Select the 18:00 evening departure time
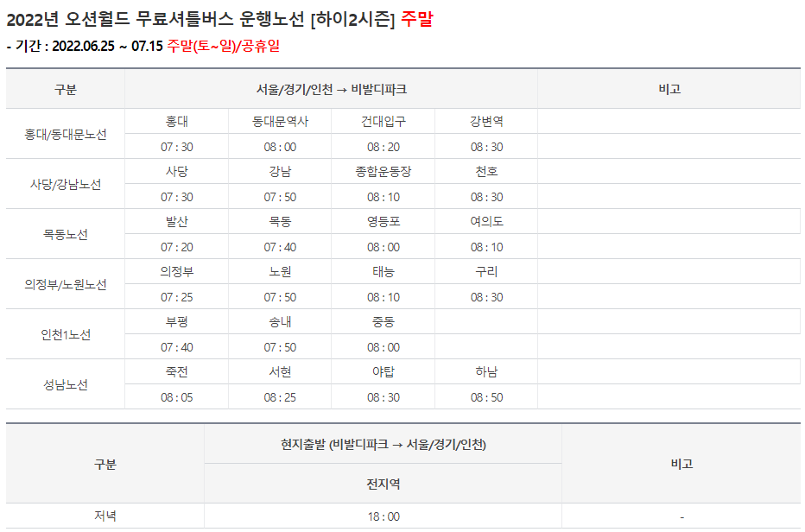The width and height of the screenshot is (805, 532). 383,516
